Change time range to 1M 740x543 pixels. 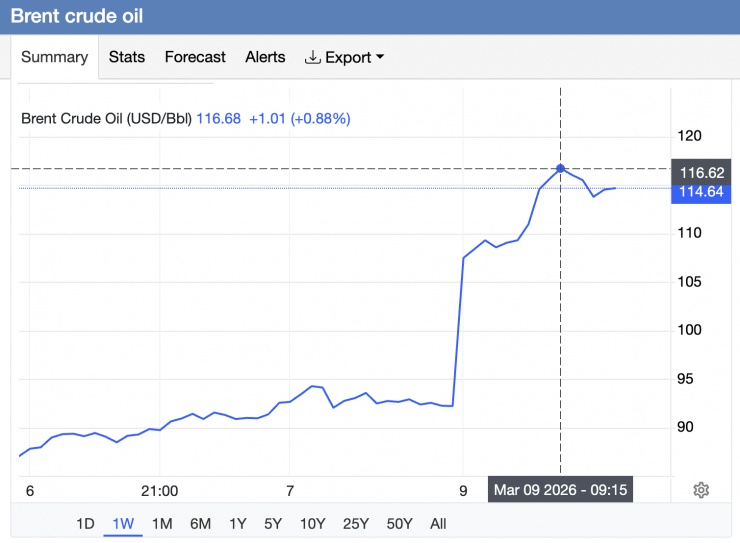(162, 523)
